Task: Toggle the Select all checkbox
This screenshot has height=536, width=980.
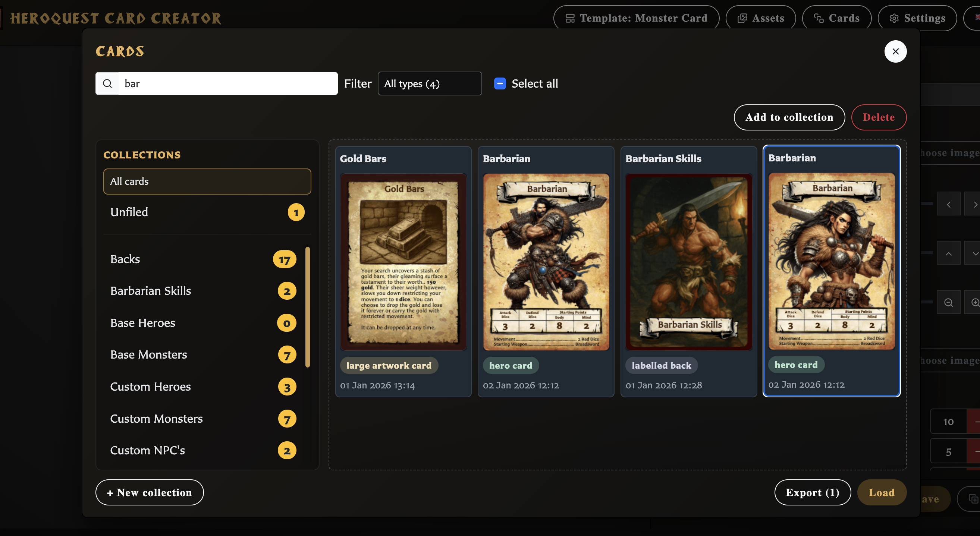Action: [x=500, y=83]
